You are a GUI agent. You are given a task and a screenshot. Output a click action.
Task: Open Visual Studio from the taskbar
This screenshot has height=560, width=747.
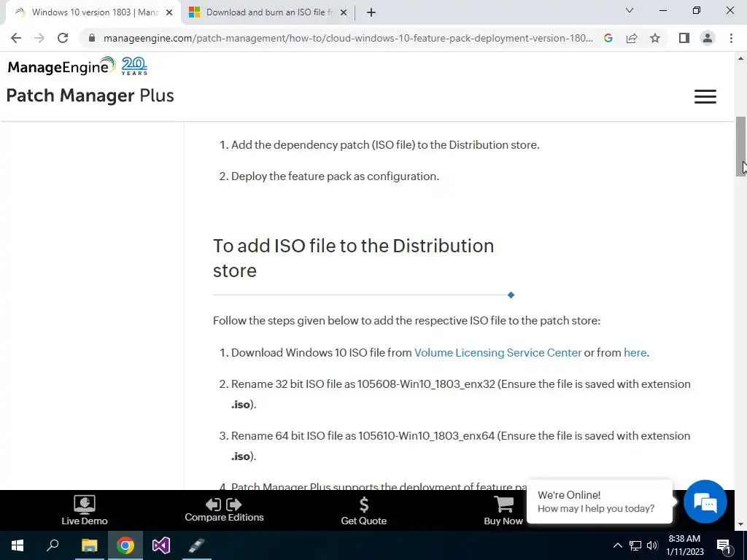(161, 545)
